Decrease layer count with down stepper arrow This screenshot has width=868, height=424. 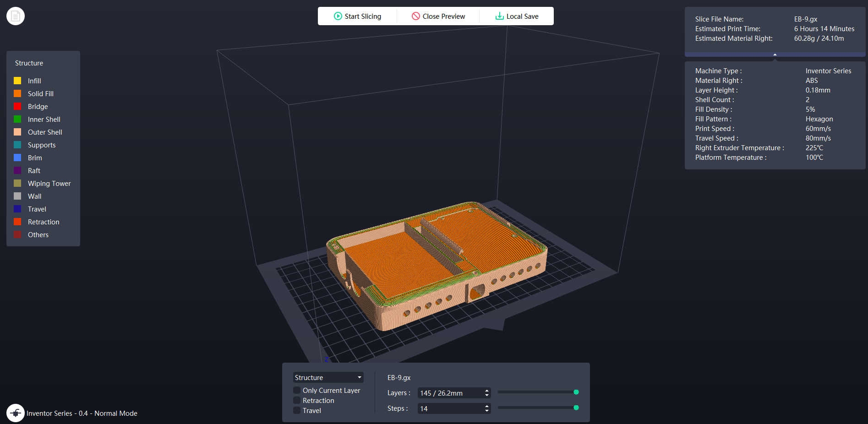[486, 395]
